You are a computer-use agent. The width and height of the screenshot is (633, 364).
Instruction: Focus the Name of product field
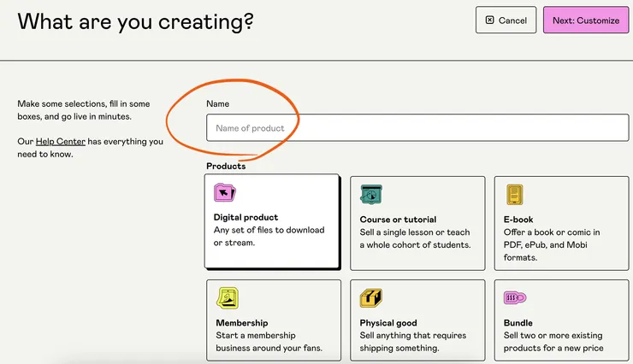tap(417, 128)
